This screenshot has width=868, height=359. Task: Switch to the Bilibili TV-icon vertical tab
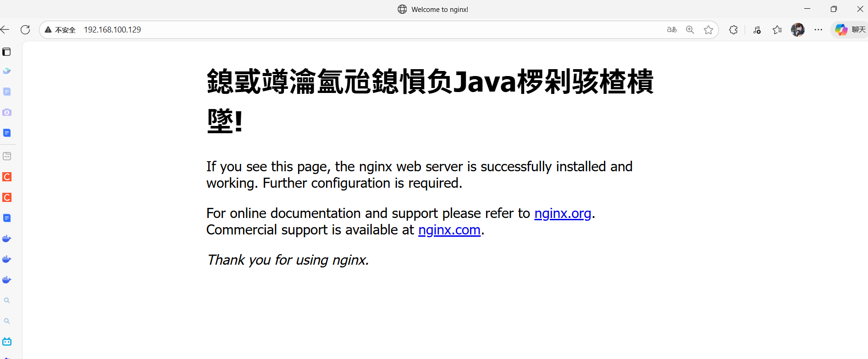[x=7, y=342]
